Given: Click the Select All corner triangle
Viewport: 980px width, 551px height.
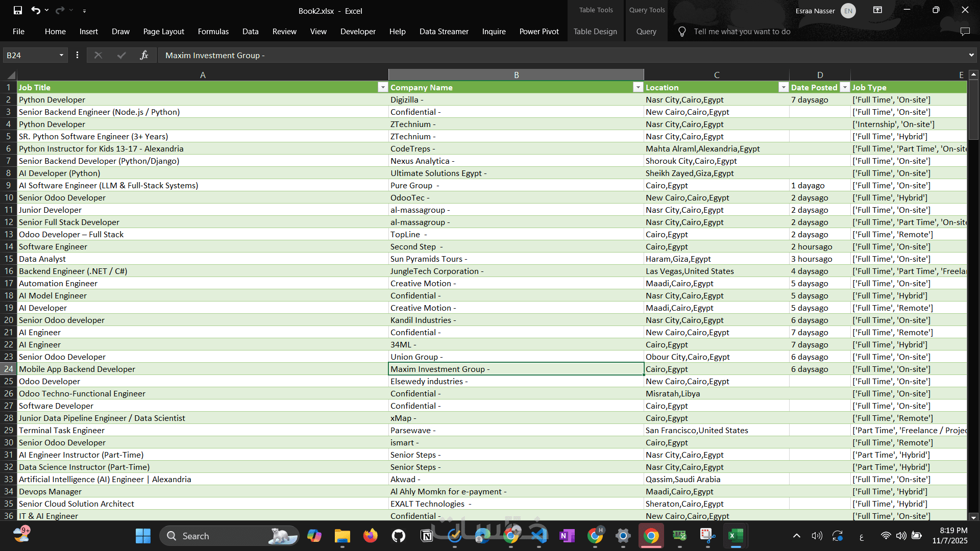Looking at the screenshot, I should coord(10,75).
